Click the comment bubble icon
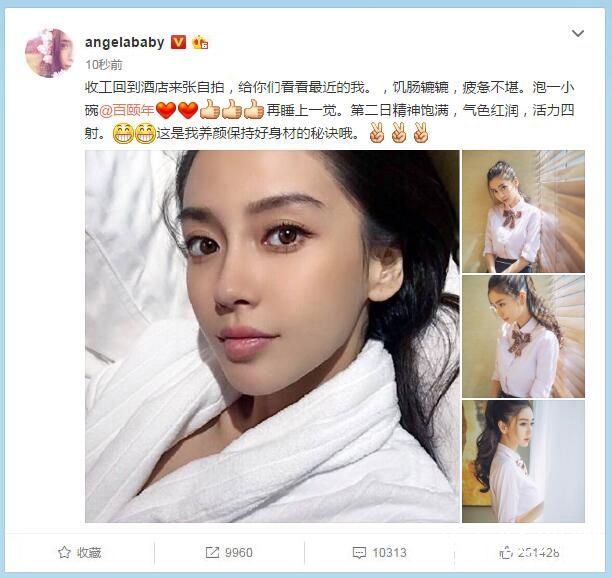612x578 pixels. (359, 553)
